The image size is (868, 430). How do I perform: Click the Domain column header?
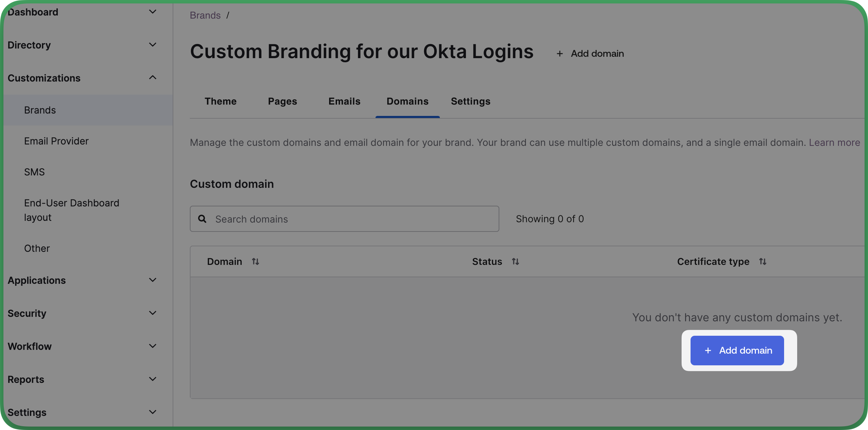click(225, 262)
